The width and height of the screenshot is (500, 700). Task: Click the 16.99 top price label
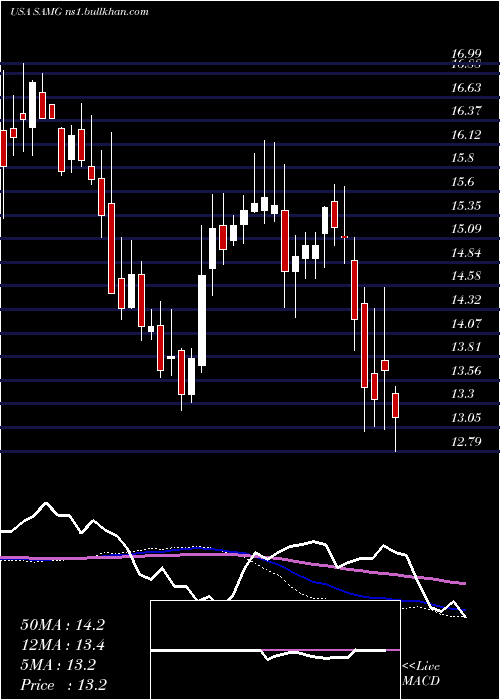(466, 54)
